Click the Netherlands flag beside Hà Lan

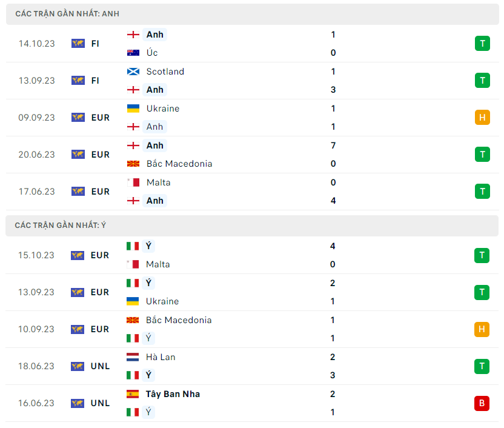coord(133,357)
